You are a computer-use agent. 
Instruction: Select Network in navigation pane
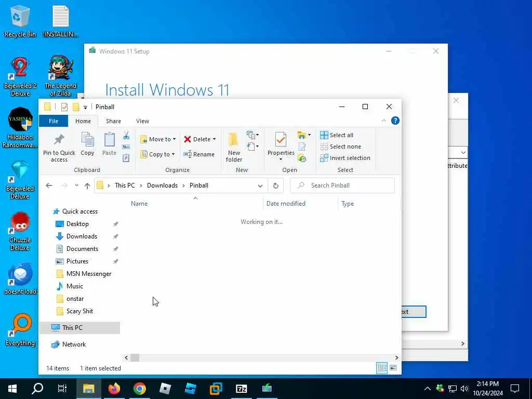point(74,344)
